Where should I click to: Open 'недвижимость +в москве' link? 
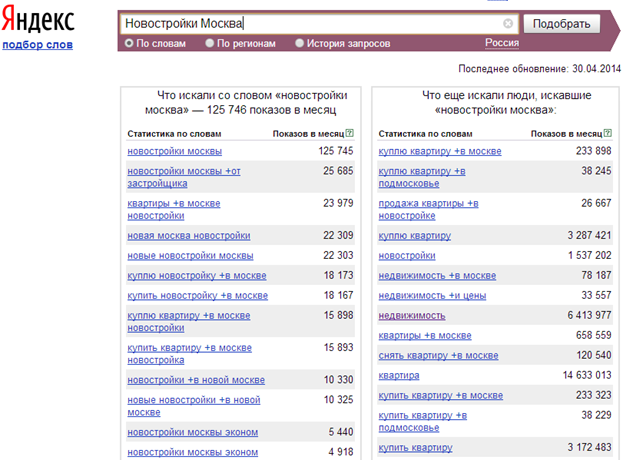[x=437, y=276]
